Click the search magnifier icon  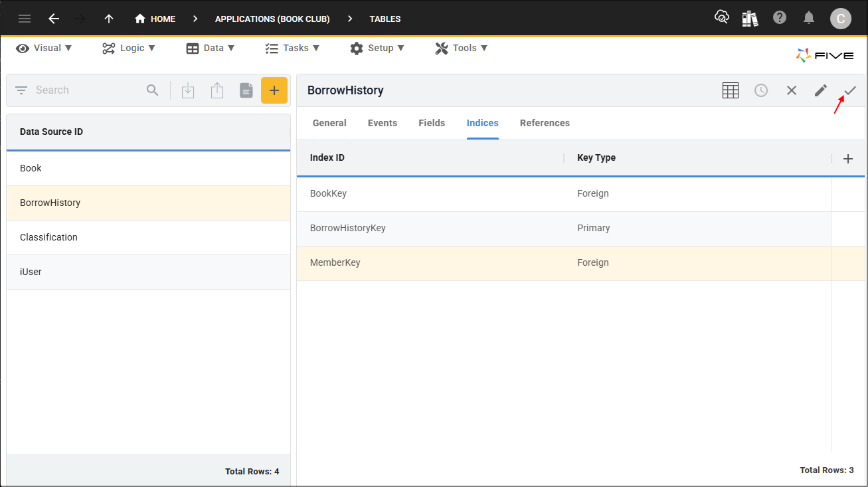tap(153, 90)
